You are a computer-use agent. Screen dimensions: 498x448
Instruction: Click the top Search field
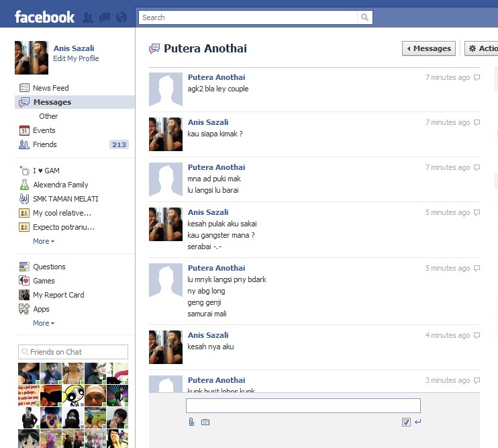point(248,17)
